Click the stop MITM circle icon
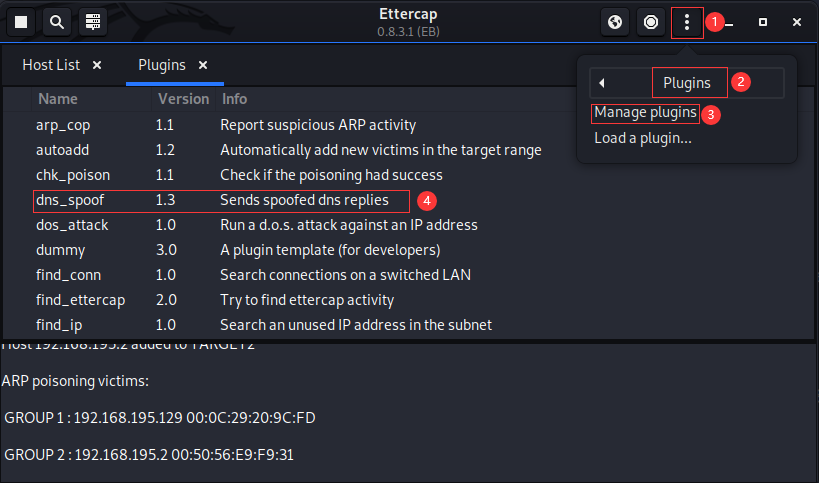This screenshot has width=819, height=483. pyautogui.click(x=651, y=21)
